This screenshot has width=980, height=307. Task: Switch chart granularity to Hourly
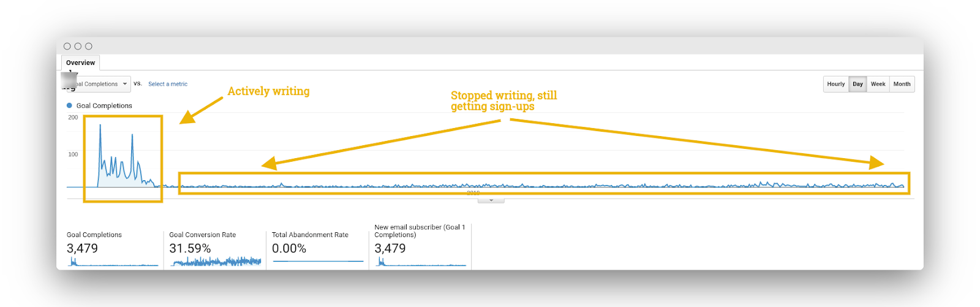(x=835, y=84)
